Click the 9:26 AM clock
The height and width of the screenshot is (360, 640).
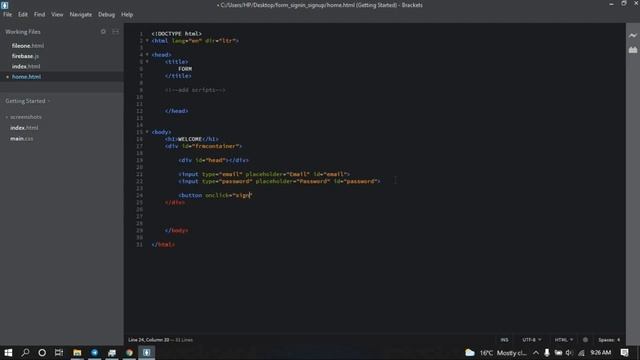[x=601, y=353]
